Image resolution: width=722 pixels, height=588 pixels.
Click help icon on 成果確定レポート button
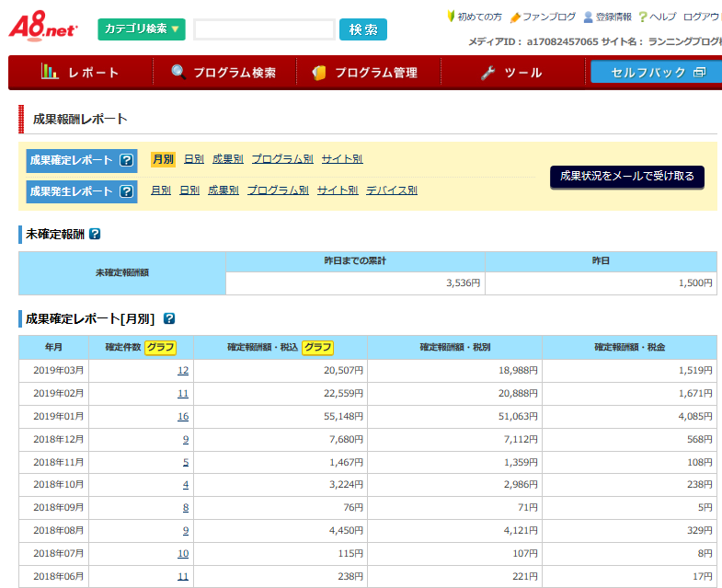pyautogui.click(x=126, y=160)
